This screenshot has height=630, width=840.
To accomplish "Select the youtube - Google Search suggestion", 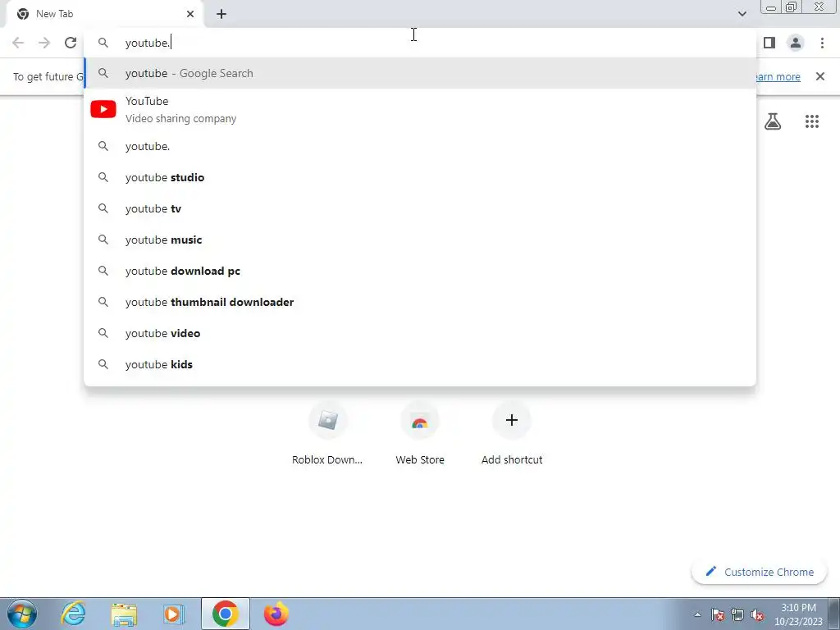I will pos(420,73).
